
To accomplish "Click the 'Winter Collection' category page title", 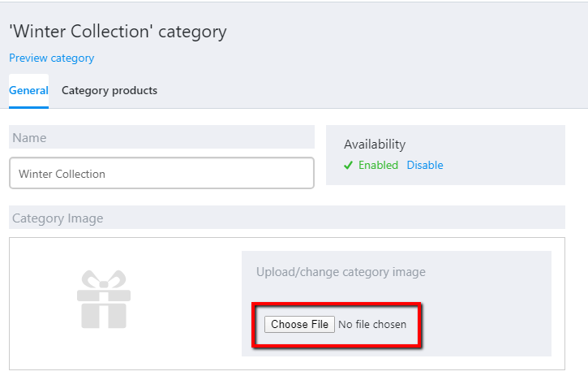I will click(x=118, y=32).
